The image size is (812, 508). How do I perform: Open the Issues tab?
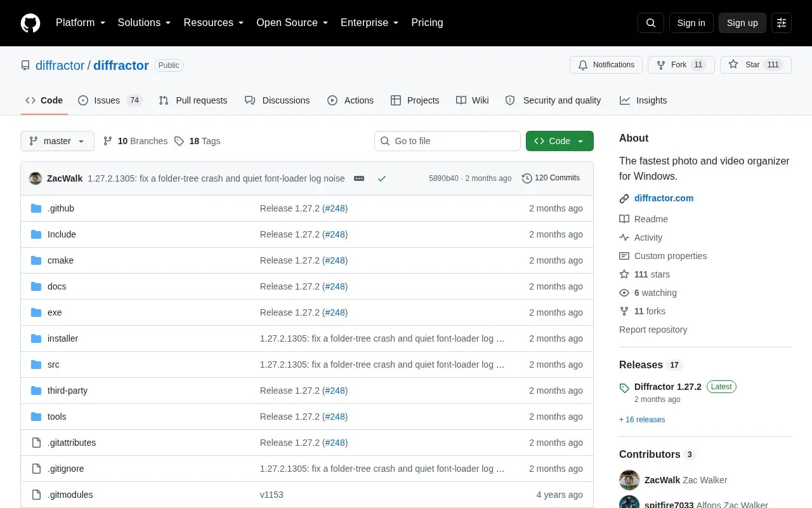tap(110, 100)
